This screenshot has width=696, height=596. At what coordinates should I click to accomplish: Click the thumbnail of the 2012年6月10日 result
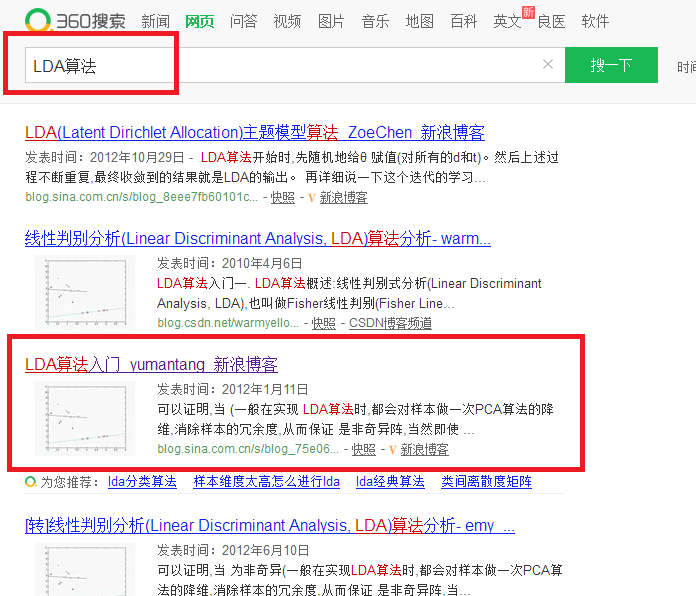pyautogui.click(x=85, y=569)
